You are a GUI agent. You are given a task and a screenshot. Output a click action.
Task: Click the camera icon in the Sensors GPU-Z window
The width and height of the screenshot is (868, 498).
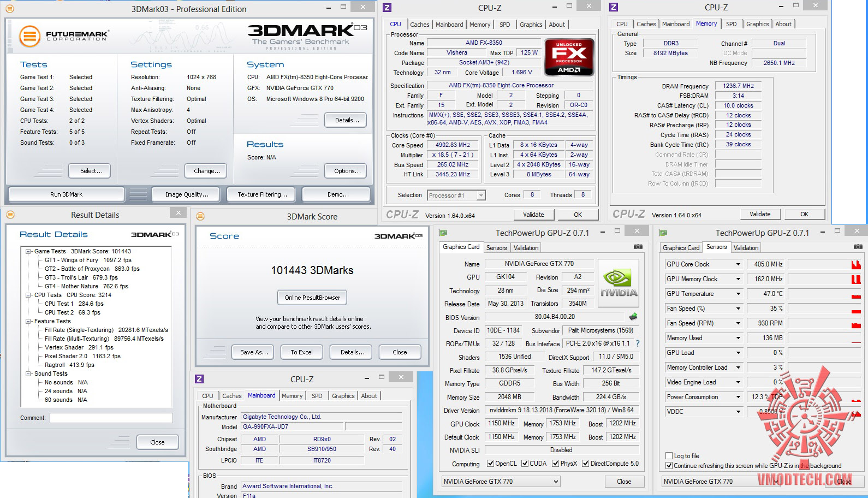pos(858,247)
